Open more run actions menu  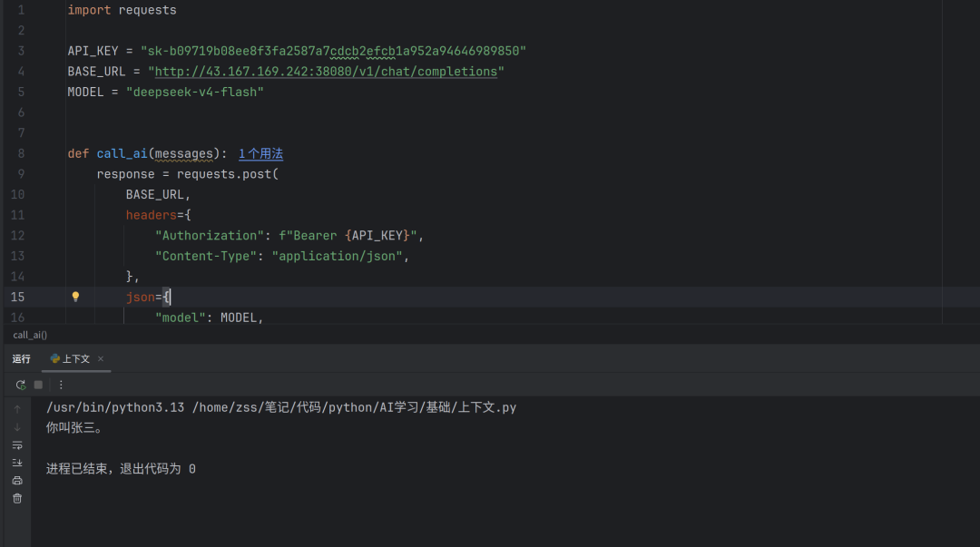[61, 386]
